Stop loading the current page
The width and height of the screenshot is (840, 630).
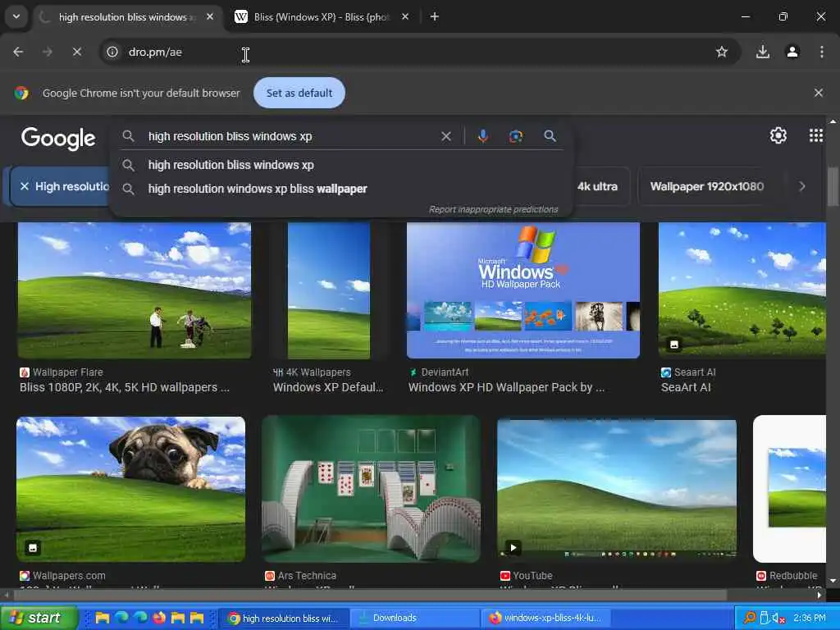77,52
